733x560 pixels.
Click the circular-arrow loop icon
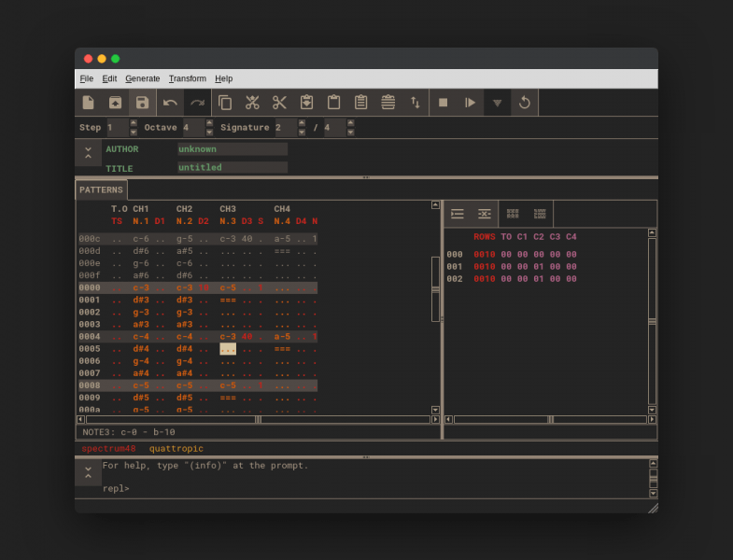coord(525,103)
